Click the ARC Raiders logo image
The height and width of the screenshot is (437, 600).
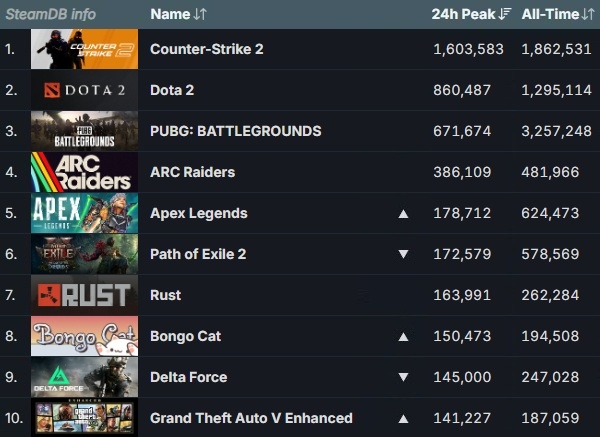pos(84,172)
